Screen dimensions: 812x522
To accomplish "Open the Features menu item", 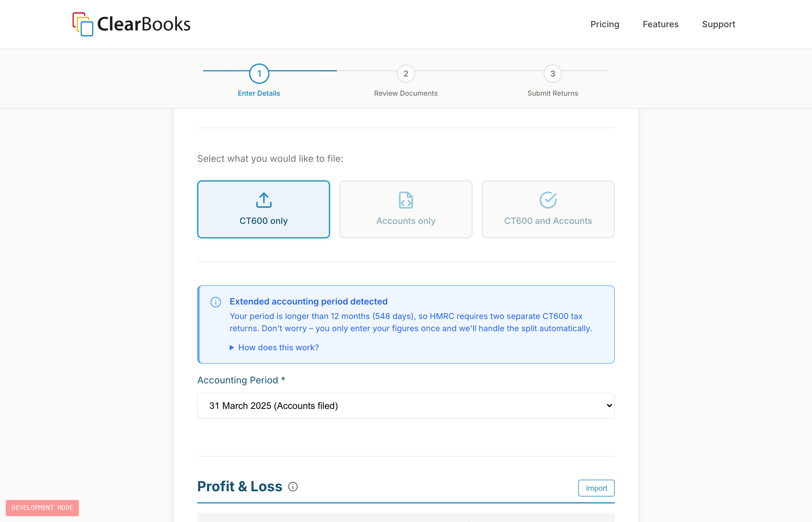I will tap(660, 24).
